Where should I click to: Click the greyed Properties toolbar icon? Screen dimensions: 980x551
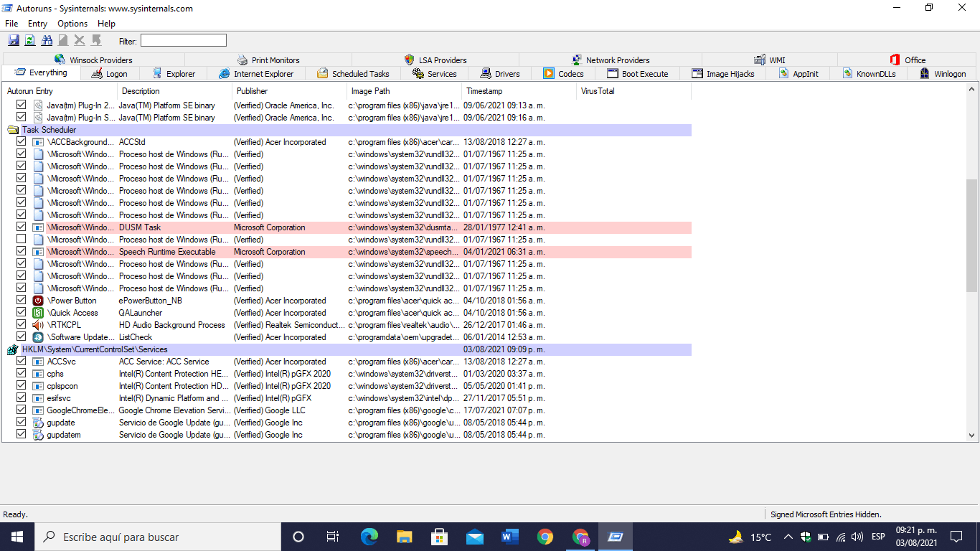[x=63, y=41]
